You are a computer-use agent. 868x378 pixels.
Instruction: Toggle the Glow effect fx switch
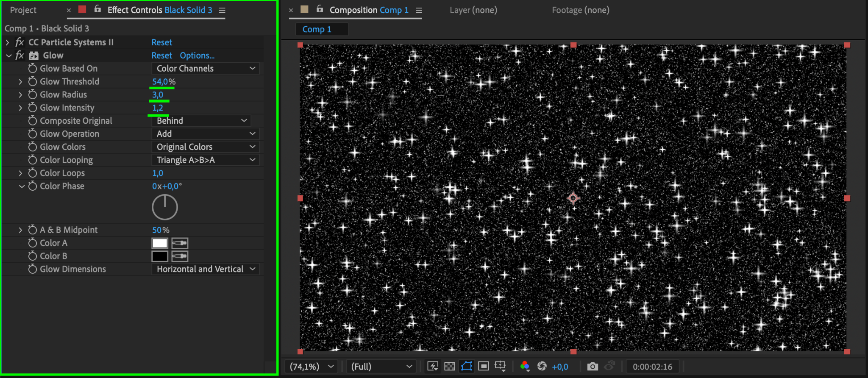[19, 56]
